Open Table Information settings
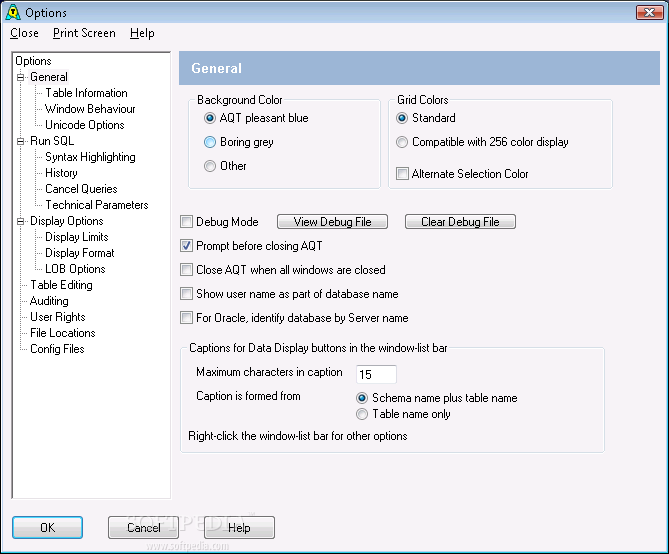The width and height of the screenshot is (669, 554). (86, 93)
